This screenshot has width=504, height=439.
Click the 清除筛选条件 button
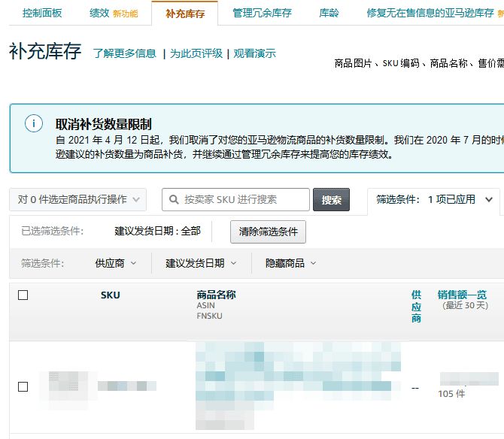pyautogui.click(x=268, y=232)
